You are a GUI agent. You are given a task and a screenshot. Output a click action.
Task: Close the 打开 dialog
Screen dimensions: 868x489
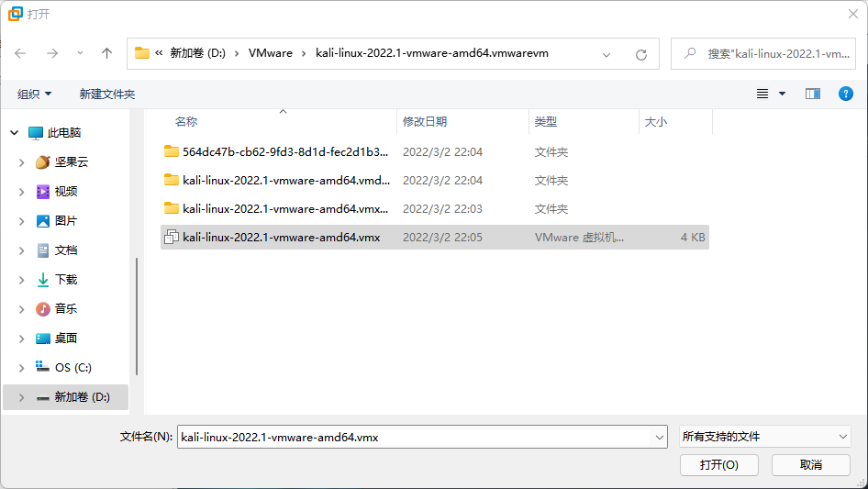[853, 14]
